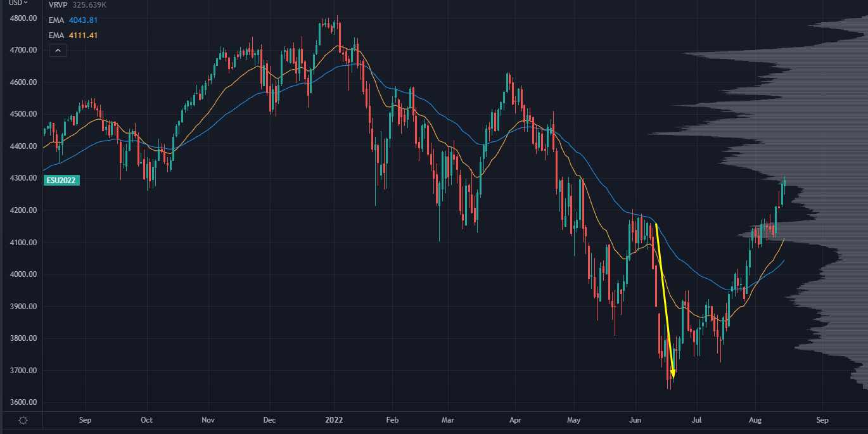Click the Mar label on time axis
The height and width of the screenshot is (434, 868).
(448, 420)
